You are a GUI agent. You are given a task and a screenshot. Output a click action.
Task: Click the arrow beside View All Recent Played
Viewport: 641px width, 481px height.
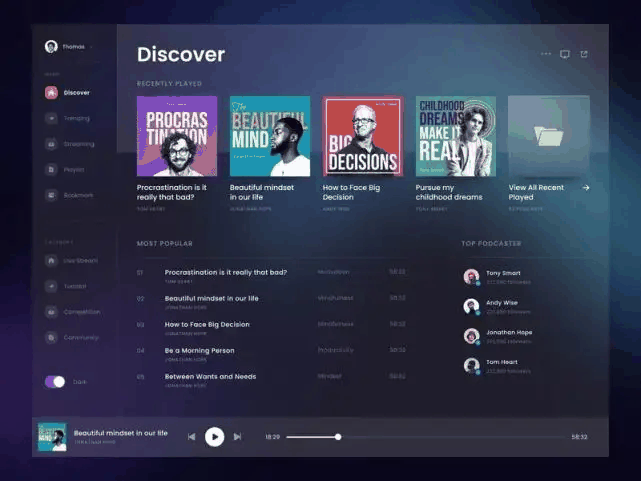point(586,187)
